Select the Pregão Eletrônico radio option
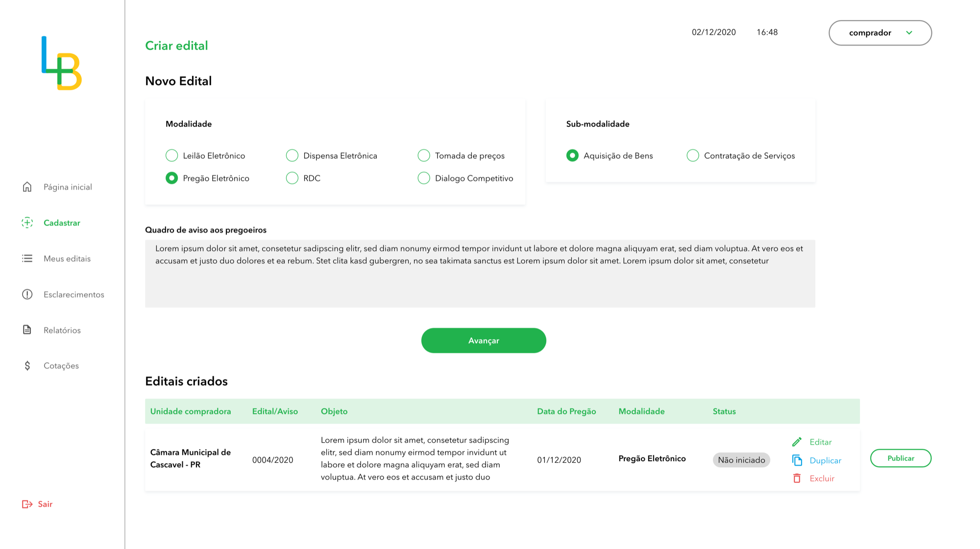 point(171,178)
